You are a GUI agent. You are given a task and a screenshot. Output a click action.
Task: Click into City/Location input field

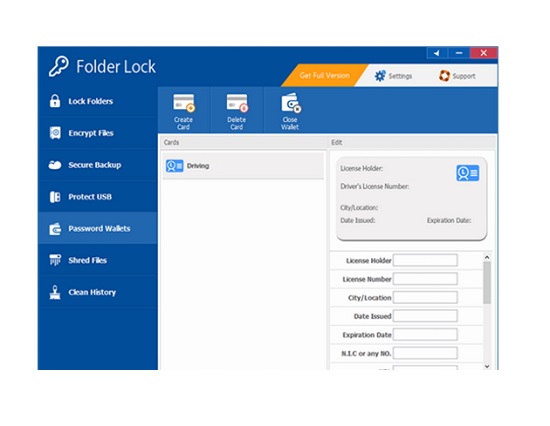pyautogui.click(x=425, y=298)
